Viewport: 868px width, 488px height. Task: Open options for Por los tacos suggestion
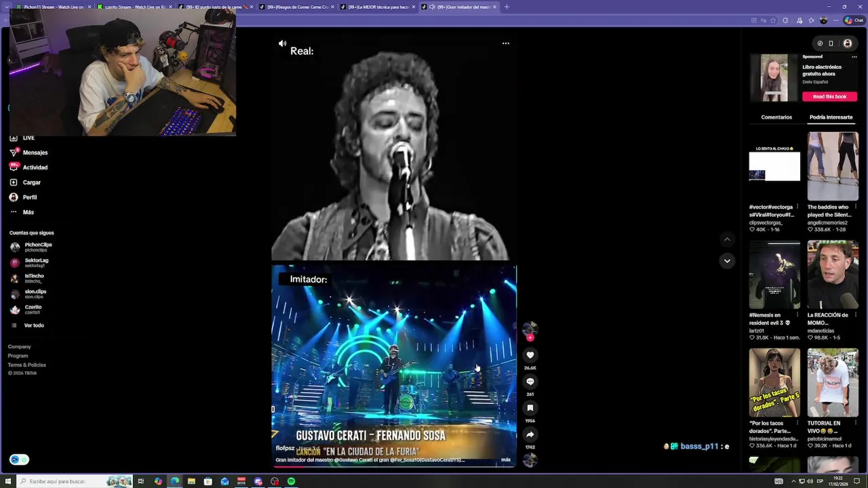[797, 423]
